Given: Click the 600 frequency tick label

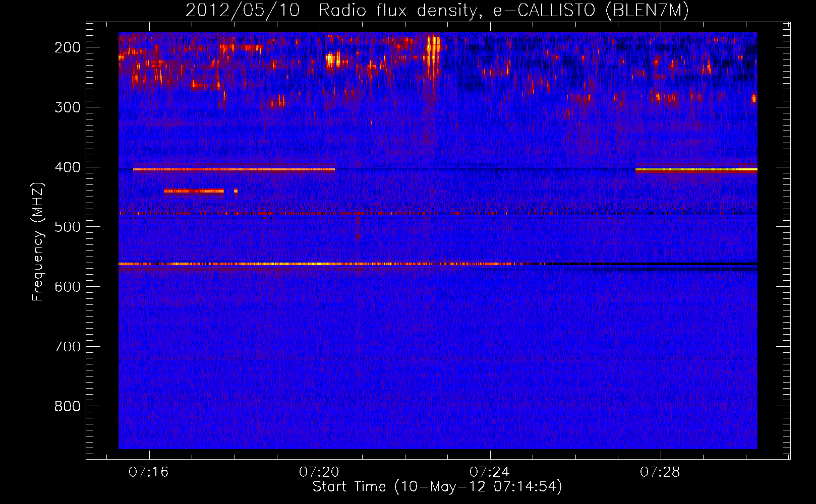Looking at the screenshot, I should tap(68, 287).
